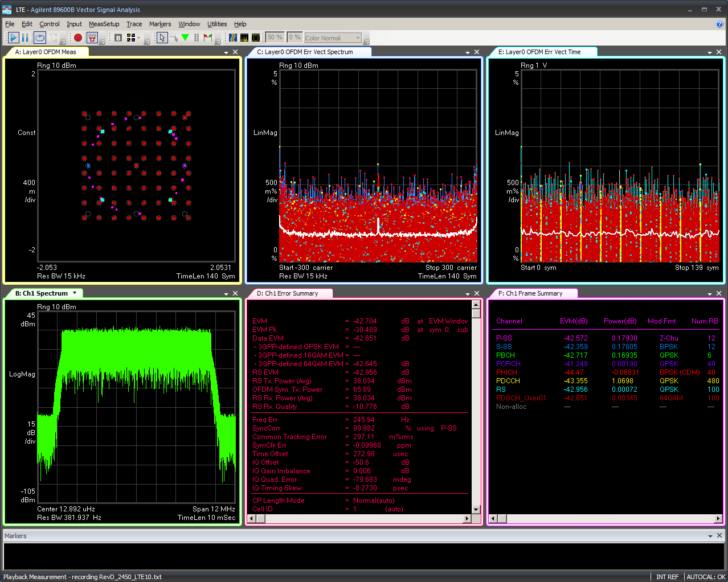The width and height of the screenshot is (728, 582).
Task: Click the yellow spectrum display icon
Action: (x=244, y=38)
